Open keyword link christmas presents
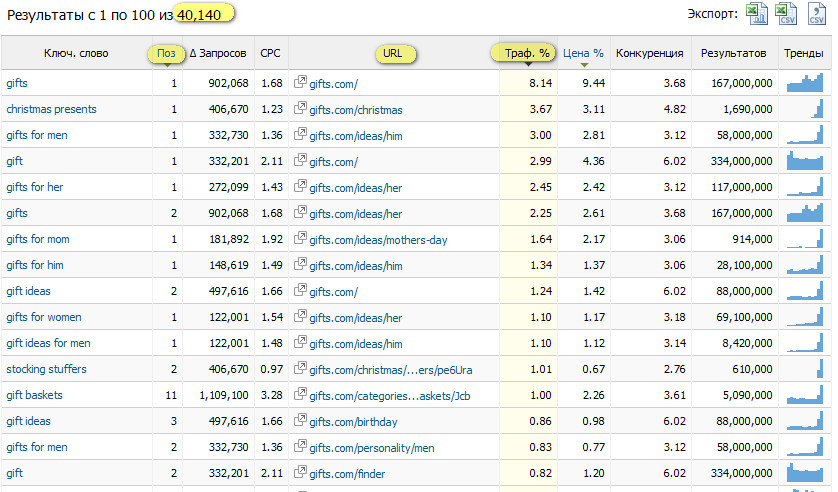Viewport: 838px width, 492px height. pyautogui.click(x=51, y=109)
